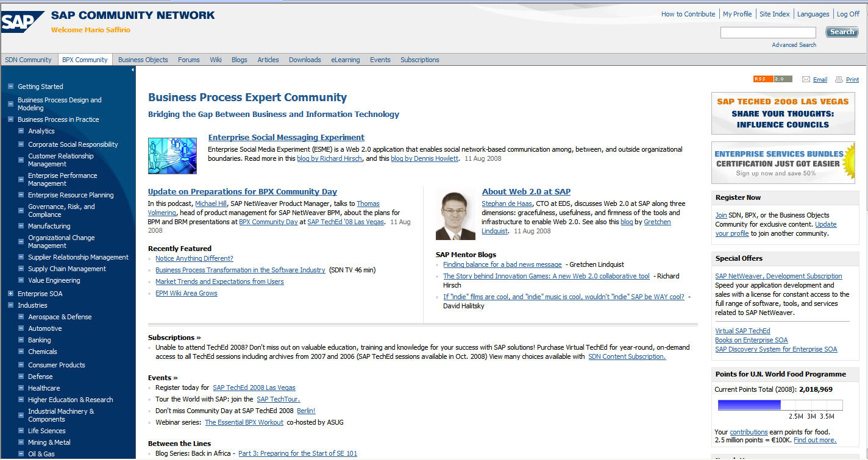This screenshot has height=460, width=868.
Task: Focus the search text field in the header
Action: [767, 32]
